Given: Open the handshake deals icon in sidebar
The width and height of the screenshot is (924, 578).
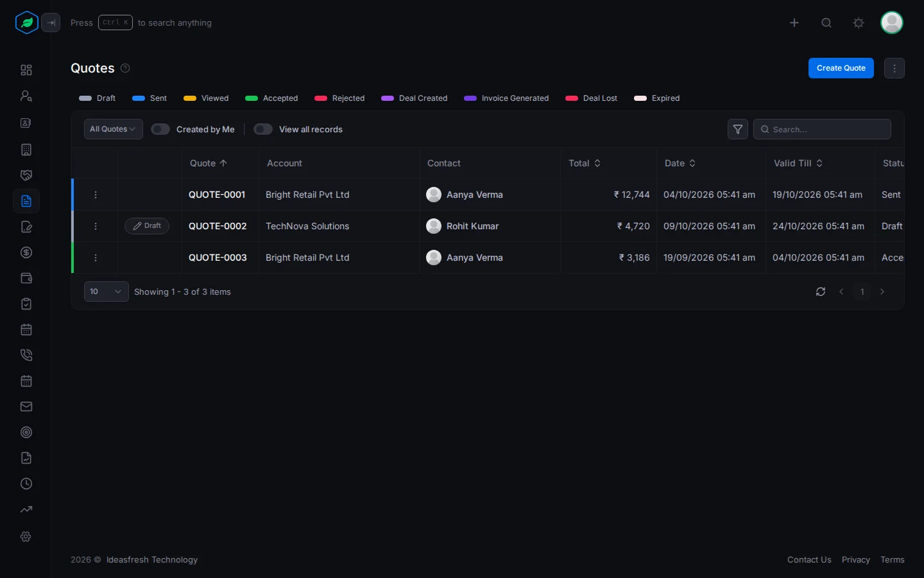Looking at the screenshot, I should coord(26,175).
